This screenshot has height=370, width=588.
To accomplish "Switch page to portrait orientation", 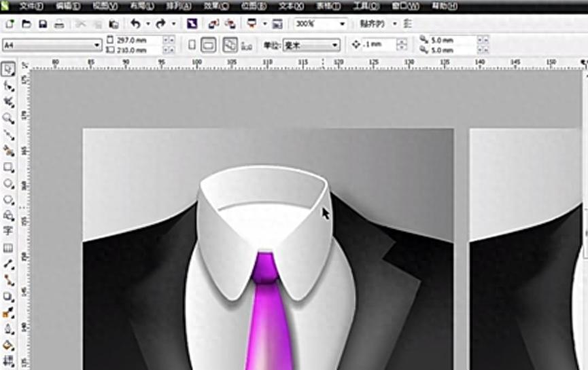I will point(192,45).
